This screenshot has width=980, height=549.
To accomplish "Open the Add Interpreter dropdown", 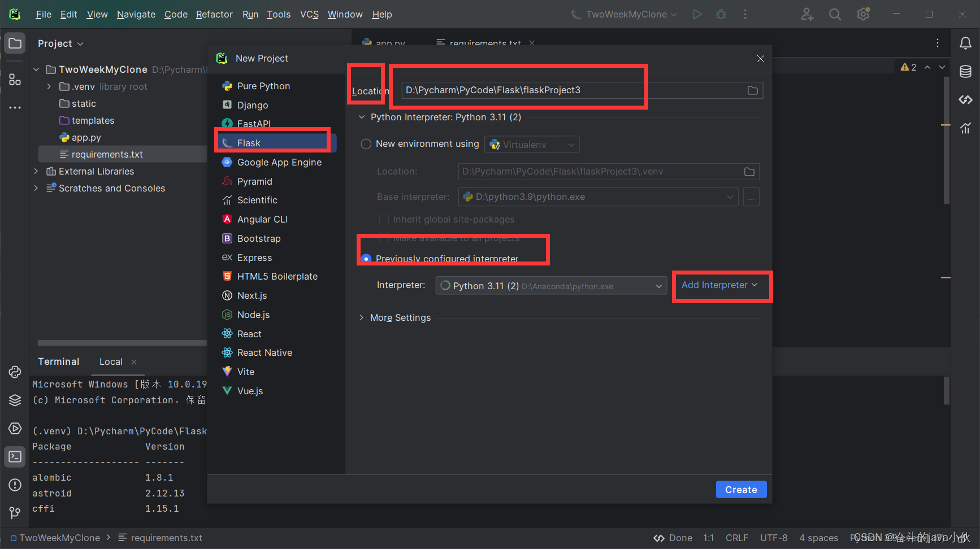I will click(719, 285).
